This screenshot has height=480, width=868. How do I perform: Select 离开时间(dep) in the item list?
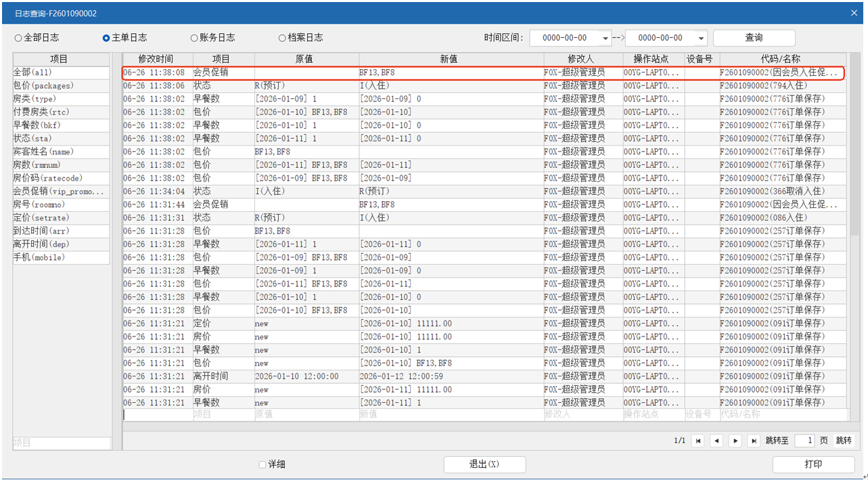[61, 244]
